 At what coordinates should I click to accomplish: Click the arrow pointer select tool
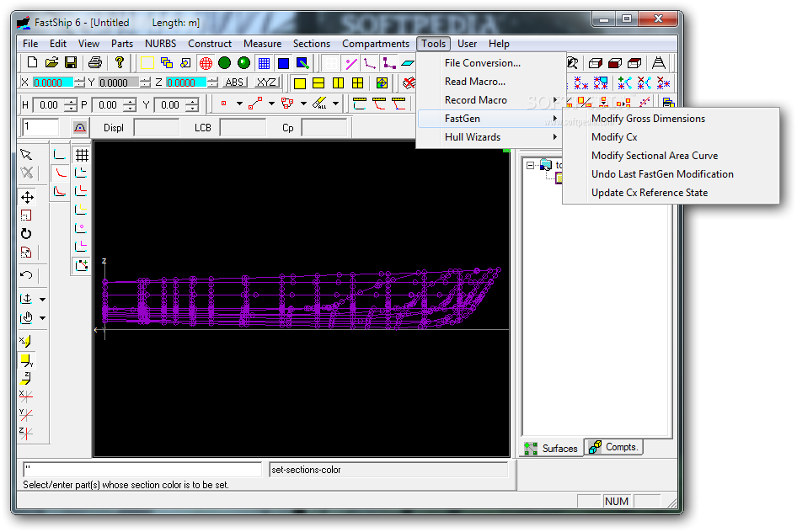(26, 154)
